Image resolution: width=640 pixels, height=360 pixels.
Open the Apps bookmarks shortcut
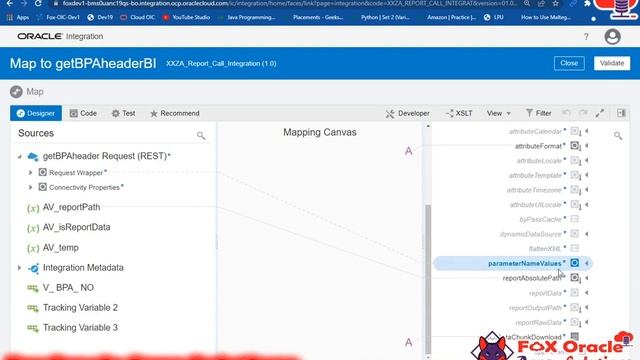18,18
